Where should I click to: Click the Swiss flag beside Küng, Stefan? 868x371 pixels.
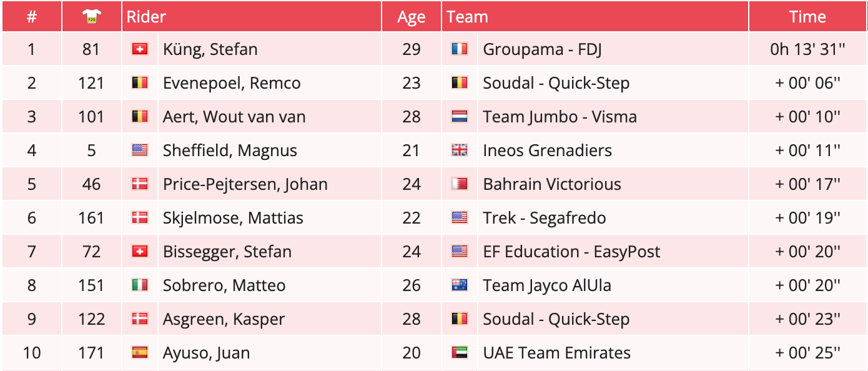point(140,49)
